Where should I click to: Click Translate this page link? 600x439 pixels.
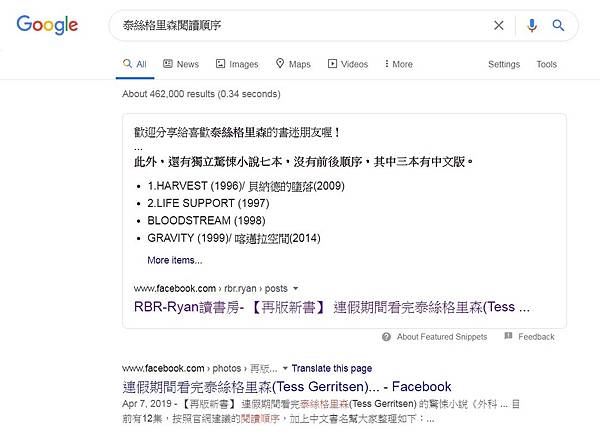tap(332, 369)
